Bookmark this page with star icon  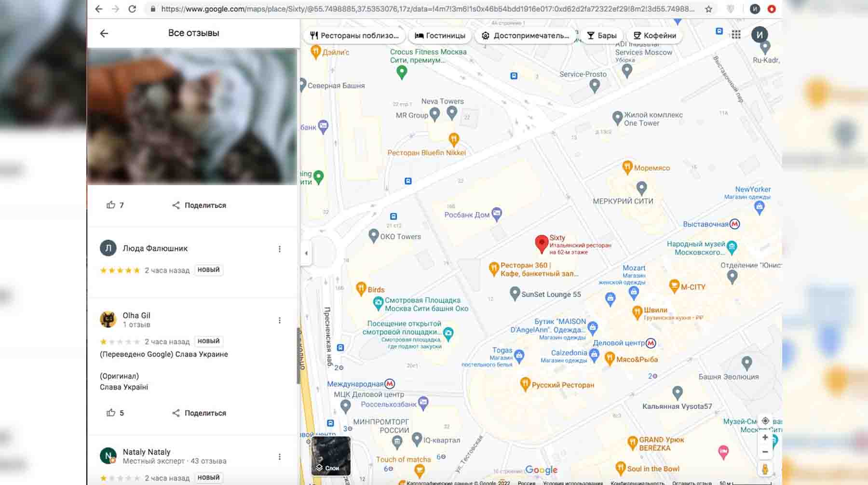click(708, 9)
